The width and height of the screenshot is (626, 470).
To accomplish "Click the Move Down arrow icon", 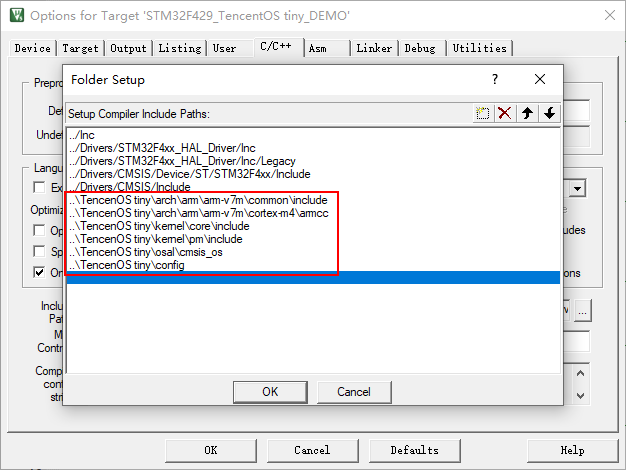I will [x=549, y=113].
